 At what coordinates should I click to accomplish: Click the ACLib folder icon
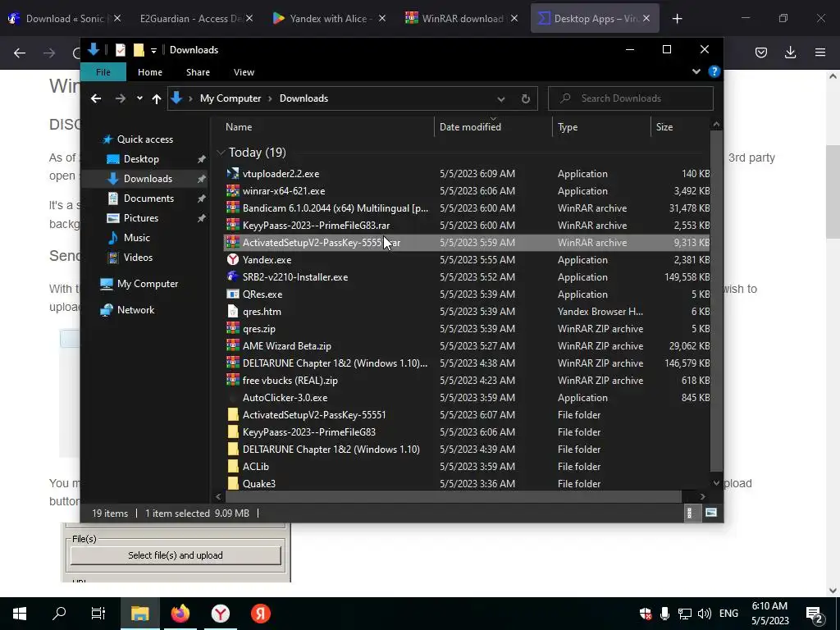(232, 467)
